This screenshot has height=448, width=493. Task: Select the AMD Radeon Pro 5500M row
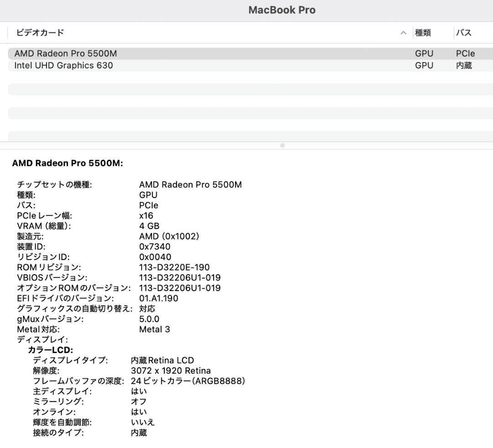65,53
